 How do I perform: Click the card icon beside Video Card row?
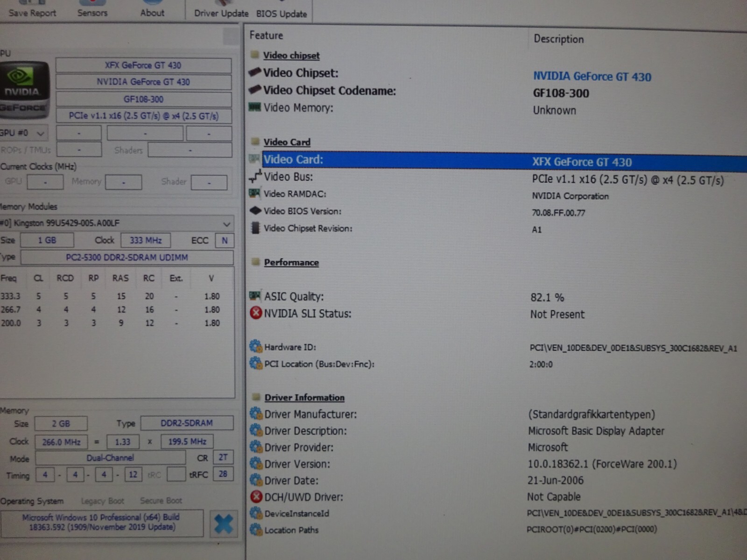click(x=254, y=159)
